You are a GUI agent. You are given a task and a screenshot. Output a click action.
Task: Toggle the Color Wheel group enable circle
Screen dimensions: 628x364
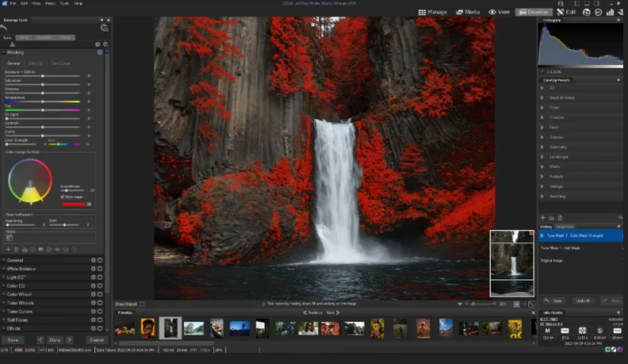(100, 294)
